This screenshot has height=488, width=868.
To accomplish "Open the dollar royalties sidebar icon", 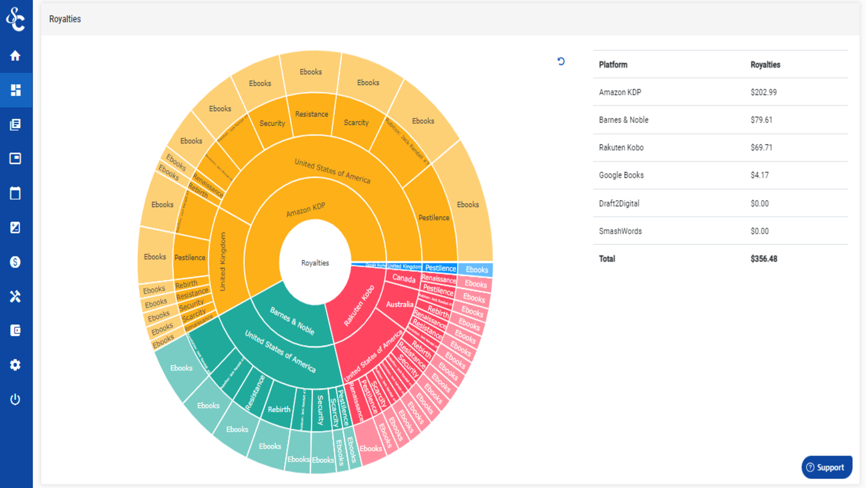I will (15, 262).
